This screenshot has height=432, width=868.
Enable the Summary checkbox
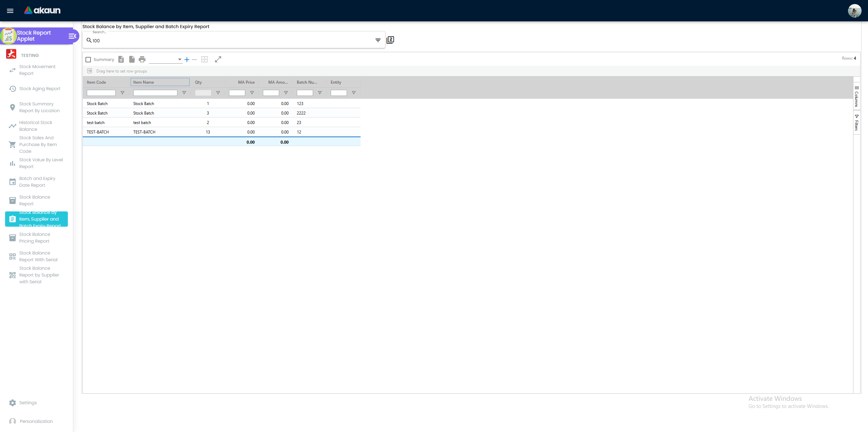point(89,60)
